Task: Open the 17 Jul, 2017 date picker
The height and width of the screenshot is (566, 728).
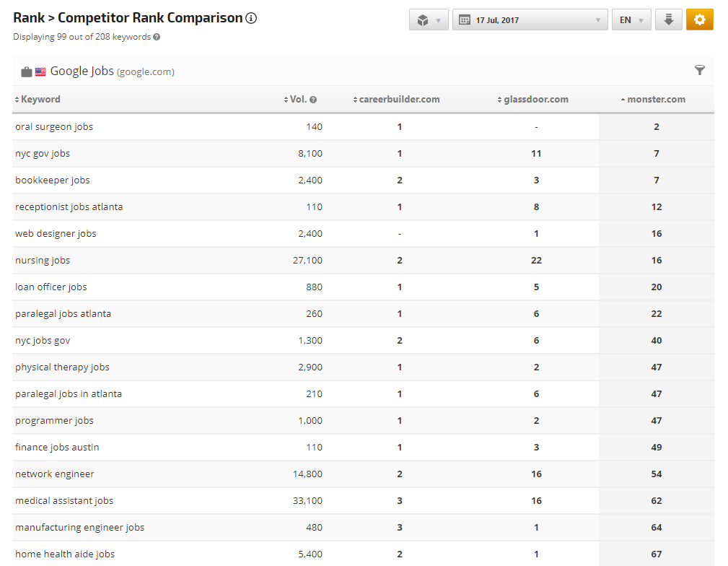Action: pyautogui.click(x=530, y=20)
